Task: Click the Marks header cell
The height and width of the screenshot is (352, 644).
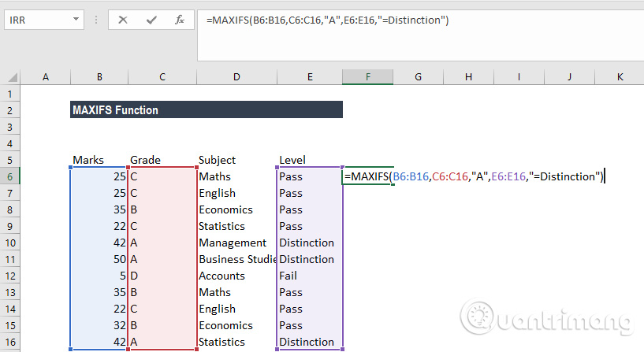Action: click(99, 160)
